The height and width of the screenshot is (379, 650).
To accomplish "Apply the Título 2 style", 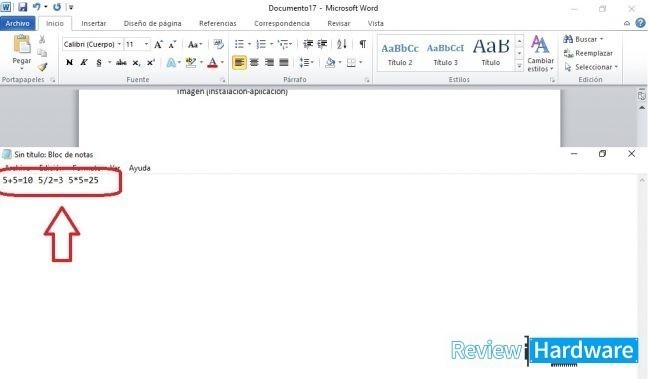I will (400, 54).
